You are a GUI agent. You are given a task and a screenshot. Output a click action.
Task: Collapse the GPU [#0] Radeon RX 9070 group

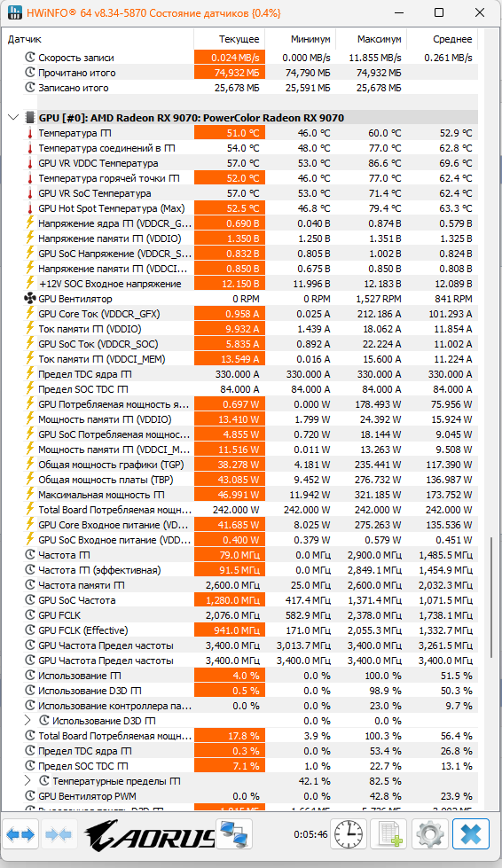coord(13,118)
